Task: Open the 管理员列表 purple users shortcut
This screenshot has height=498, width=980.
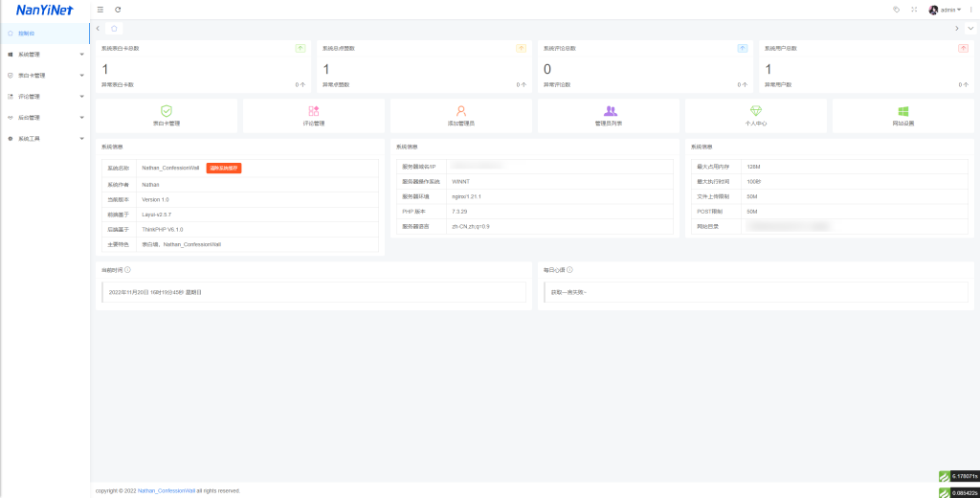Action: 609,116
